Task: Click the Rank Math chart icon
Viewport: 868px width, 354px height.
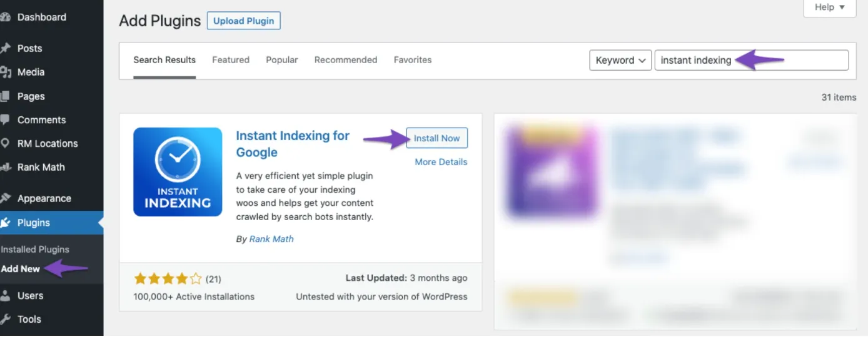Action: pyautogui.click(x=6, y=167)
